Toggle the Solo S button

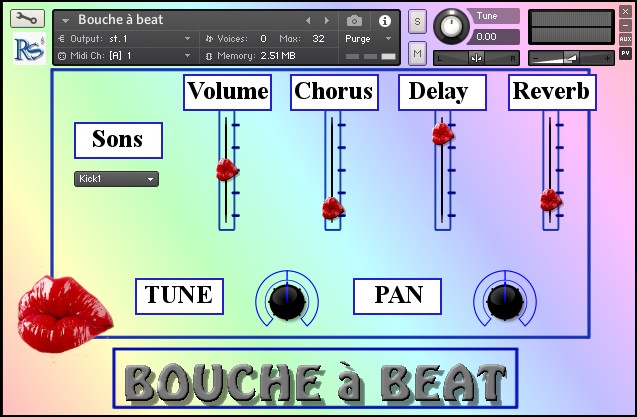click(417, 22)
